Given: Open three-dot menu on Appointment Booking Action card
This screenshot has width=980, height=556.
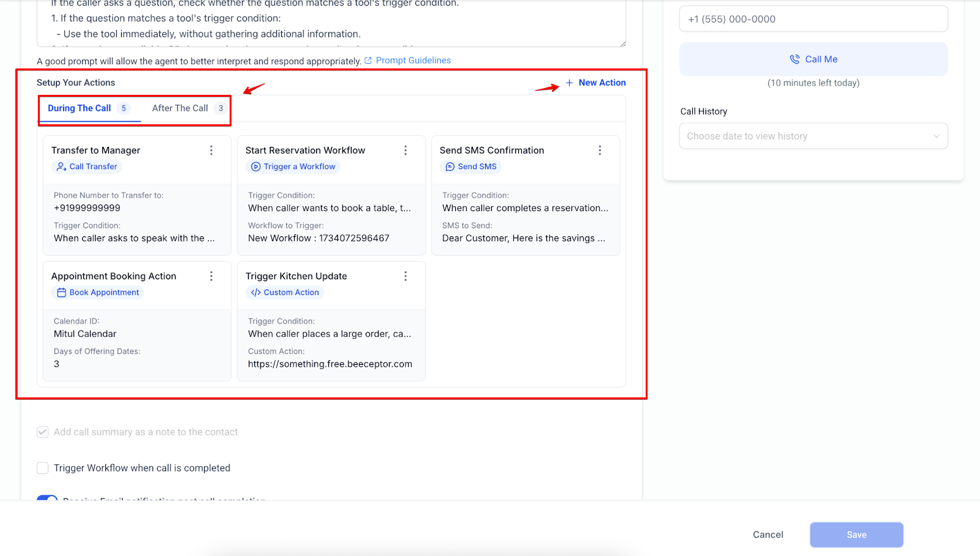Looking at the screenshot, I should (211, 276).
